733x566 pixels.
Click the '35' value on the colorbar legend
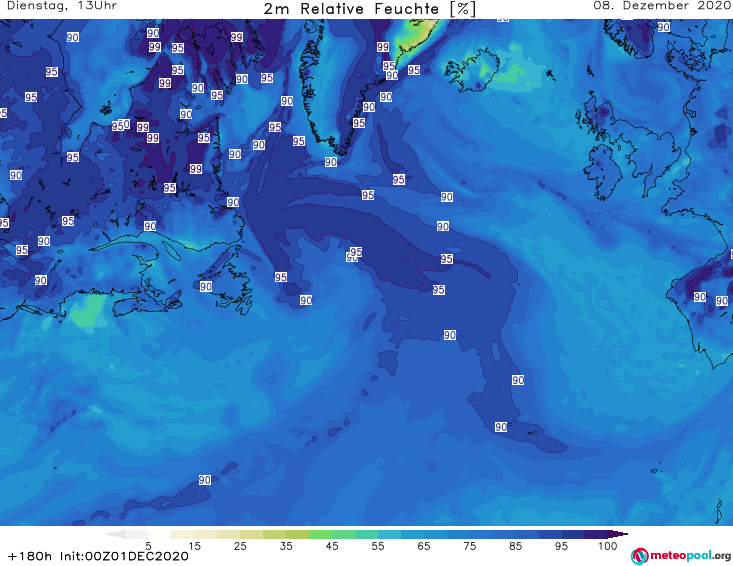coord(286,546)
